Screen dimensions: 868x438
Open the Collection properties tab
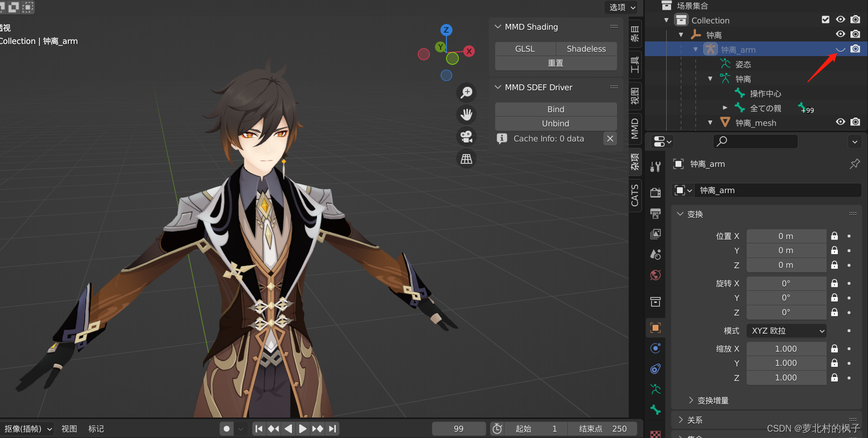[x=656, y=302]
